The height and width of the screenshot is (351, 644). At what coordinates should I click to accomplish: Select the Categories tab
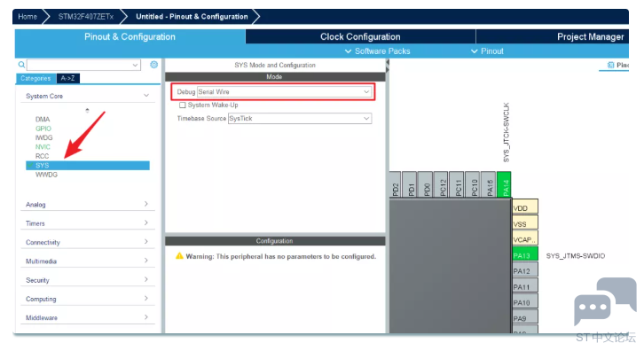click(x=35, y=78)
